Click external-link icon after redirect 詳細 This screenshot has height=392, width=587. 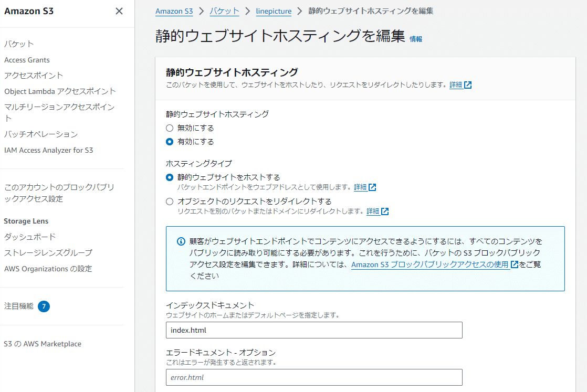[385, 211]
